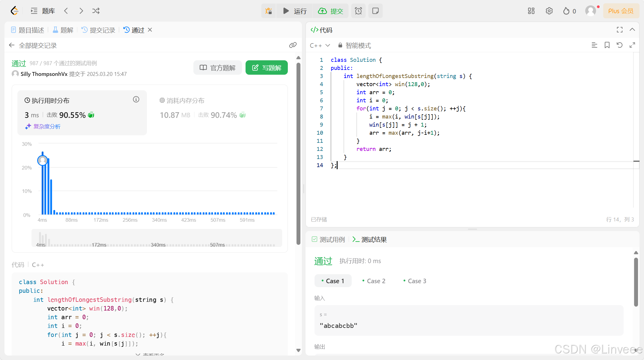Image resolution: width=644 pixels, height=360 pixels.
Task: Click the format code lines icon
Action: click(x=594, y=45)
